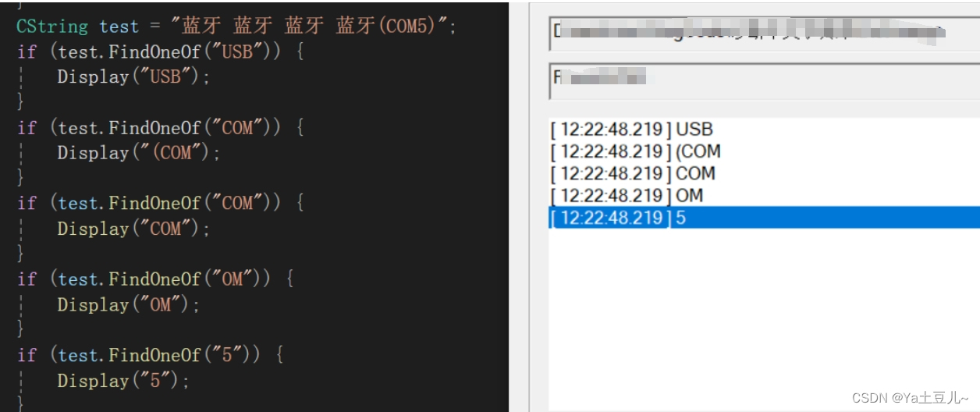Click the Display("OM") statement
Viewport: 980px width, 412px height.
[129, 305]
